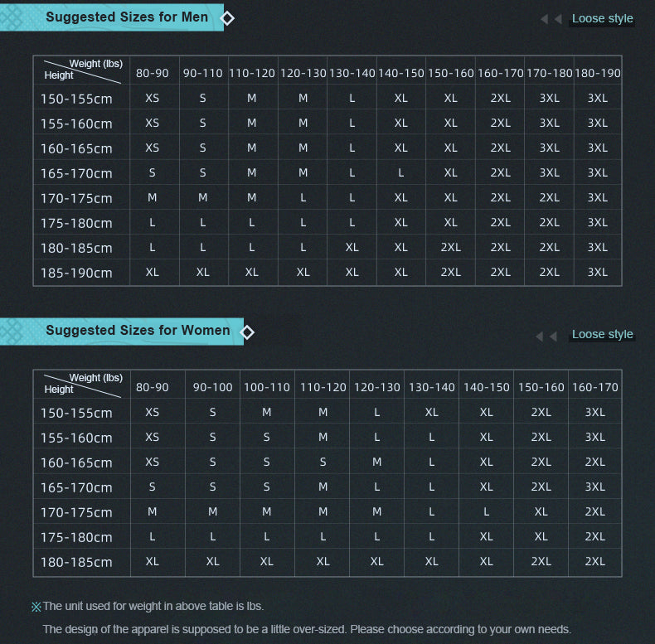Open the Suggested Sizes for Women banner

coord(137,330)
